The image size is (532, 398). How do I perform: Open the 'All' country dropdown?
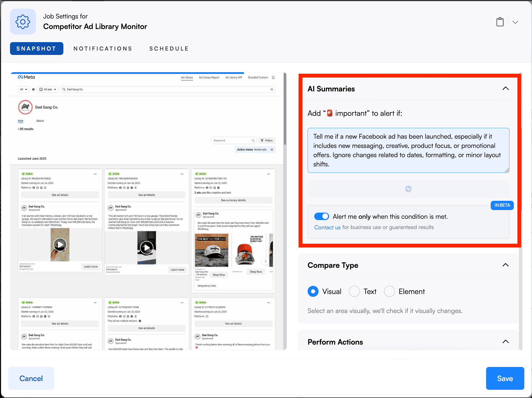(24, 89)
